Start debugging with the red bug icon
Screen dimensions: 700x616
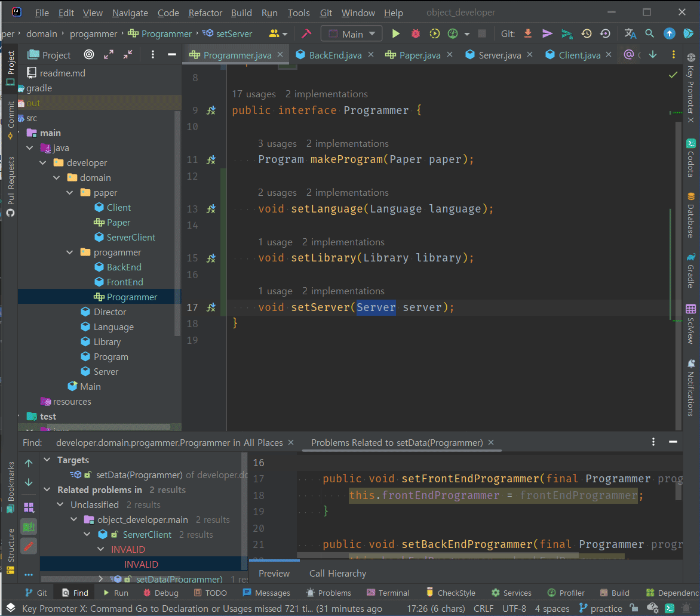(415, 34)
